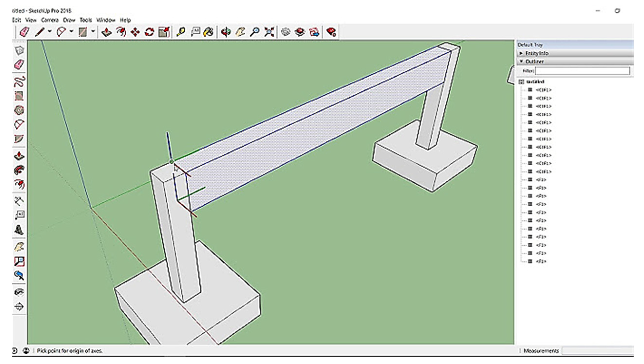Select the Paint Bucket tool

pyautogui.click(x=209, y=32)
